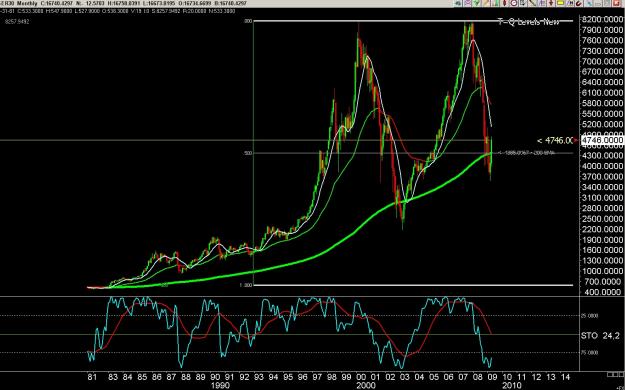
Task: Click the '14' year label on time axis
Action: (565, 377)
